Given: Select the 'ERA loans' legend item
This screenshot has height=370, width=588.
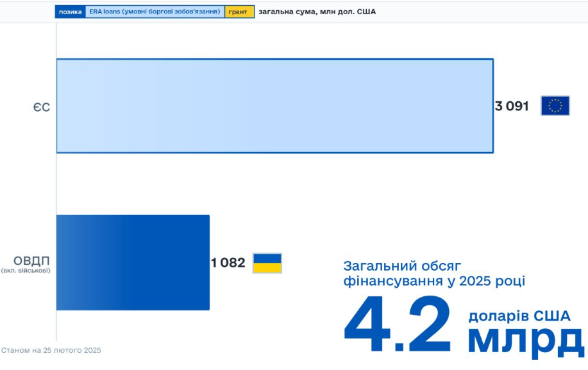Looking at the screenshot, I should (155, 12).
